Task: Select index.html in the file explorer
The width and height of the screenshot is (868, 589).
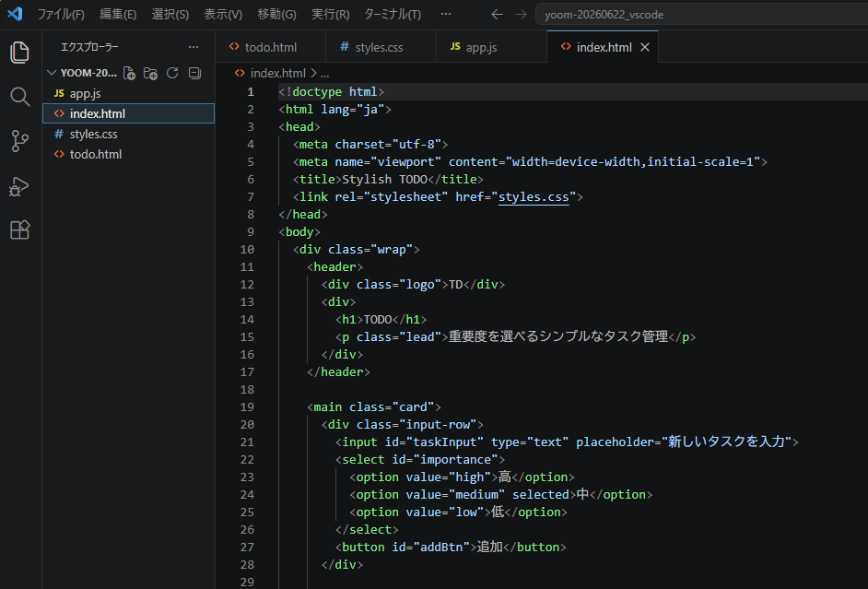Action: [128, 113]
